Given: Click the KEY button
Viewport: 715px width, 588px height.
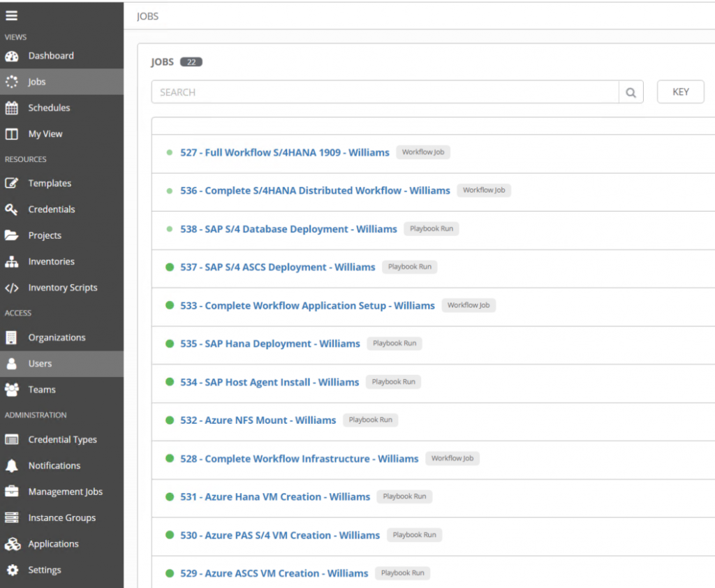Looking at the screenshot, I should coord(680,91).
